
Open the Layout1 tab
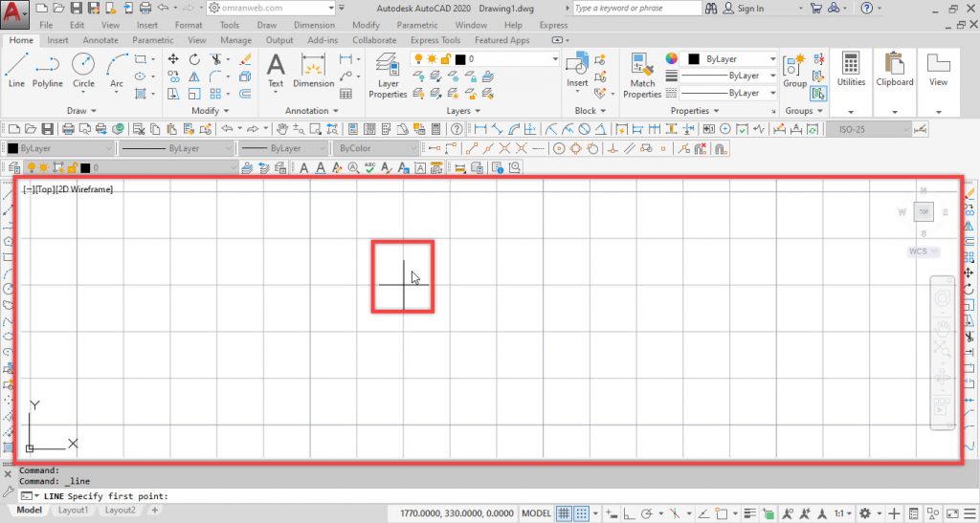coord(74,511)
